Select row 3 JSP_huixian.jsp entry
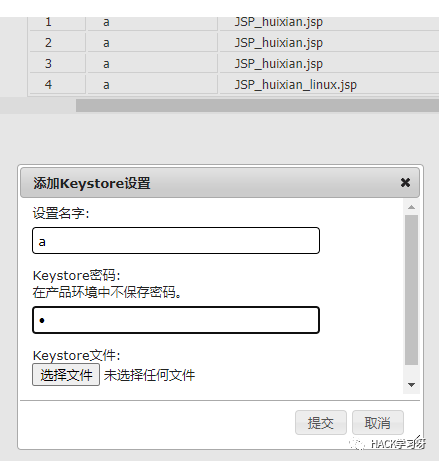Viewport: 439px width, 462px height. 279,64
